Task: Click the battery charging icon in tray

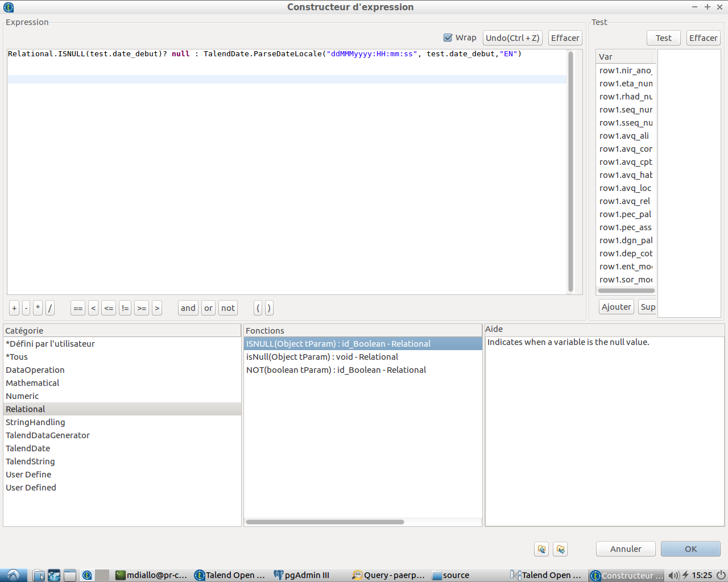Action: tap(685, 575)
